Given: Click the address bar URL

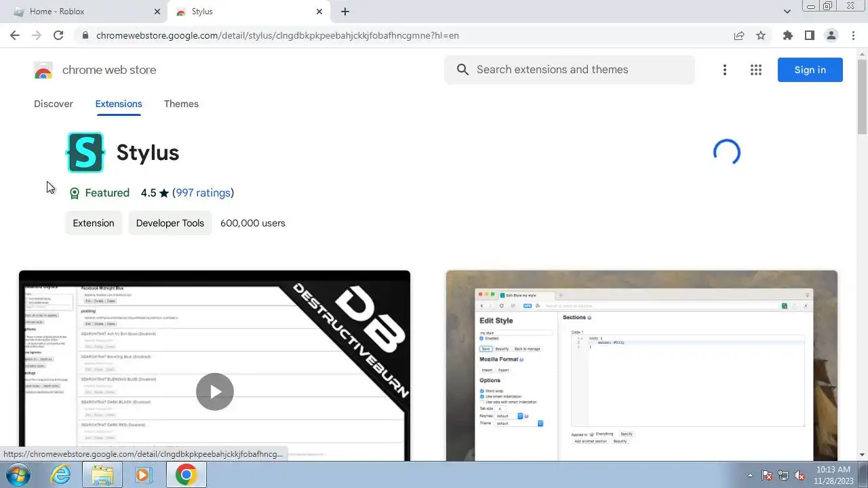Looking at the screenshot, I should [x=277, y=35].
